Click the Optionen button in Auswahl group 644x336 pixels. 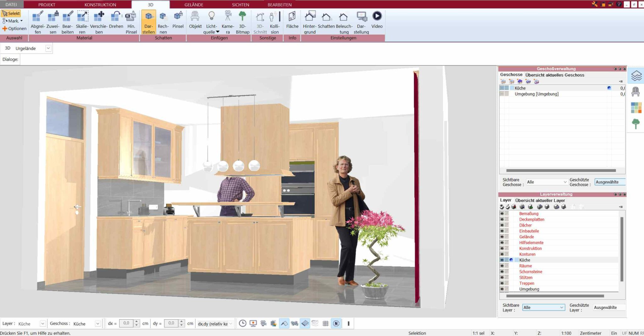(14, 28)
